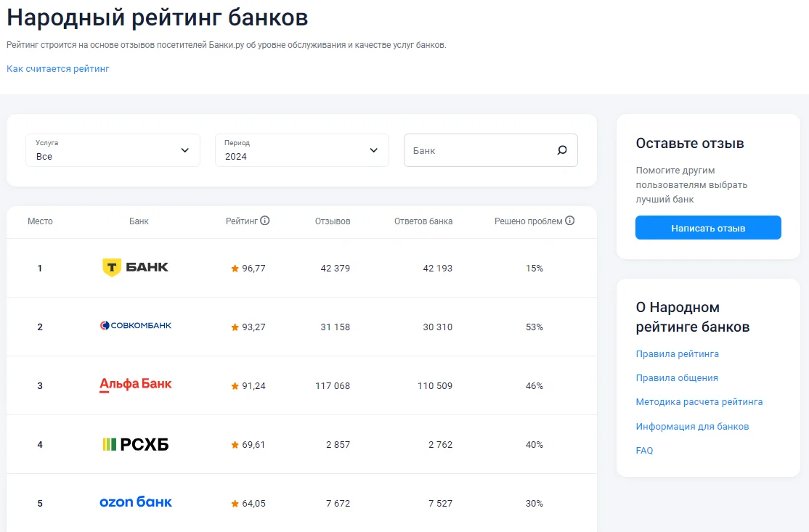Click the search magnifier icon in Банк field
The image size is (809, 532).
562,150
